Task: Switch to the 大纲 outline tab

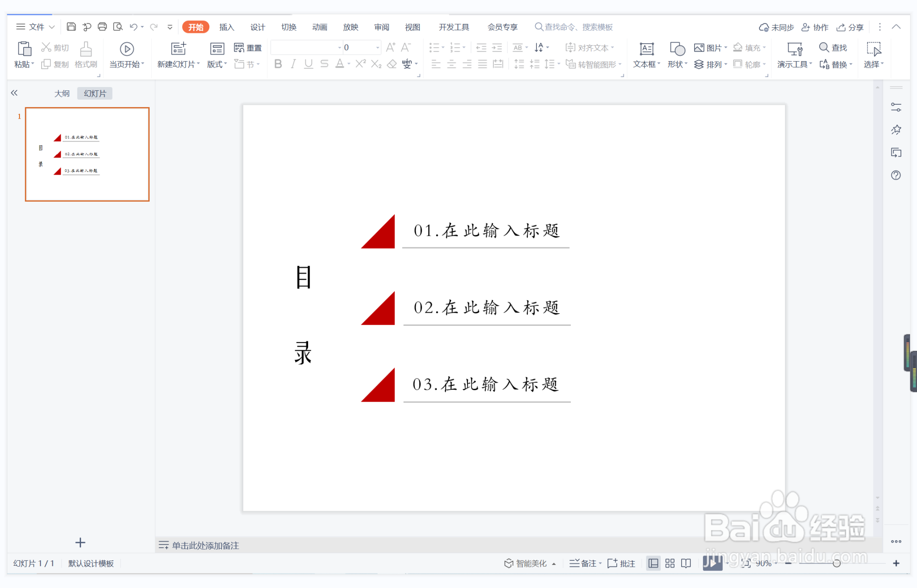Action: click(62, 93)
